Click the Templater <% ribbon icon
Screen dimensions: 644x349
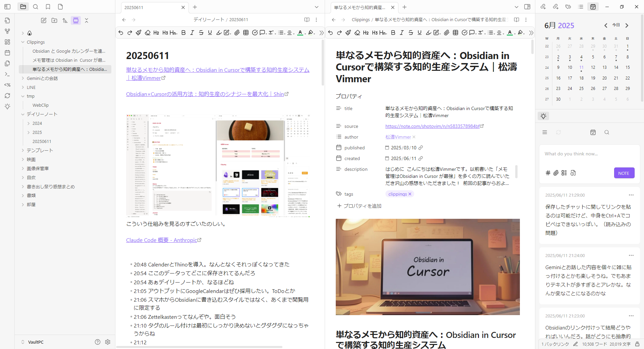[7, 85]
